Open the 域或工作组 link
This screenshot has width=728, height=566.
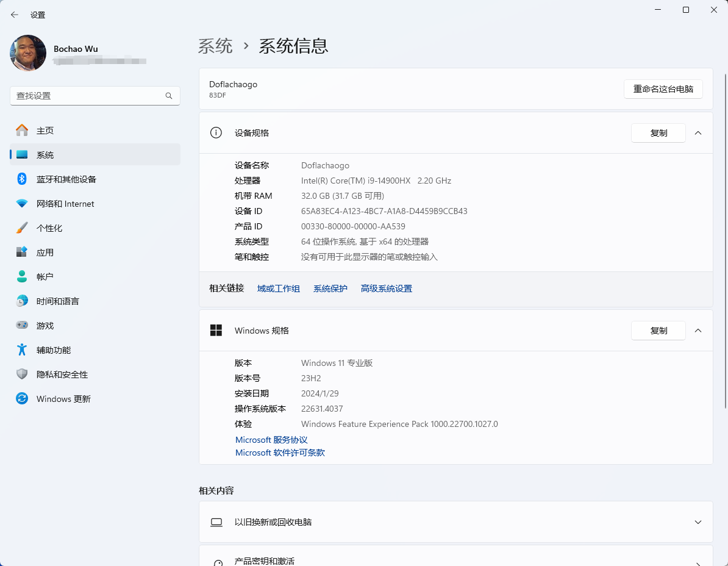279,288
